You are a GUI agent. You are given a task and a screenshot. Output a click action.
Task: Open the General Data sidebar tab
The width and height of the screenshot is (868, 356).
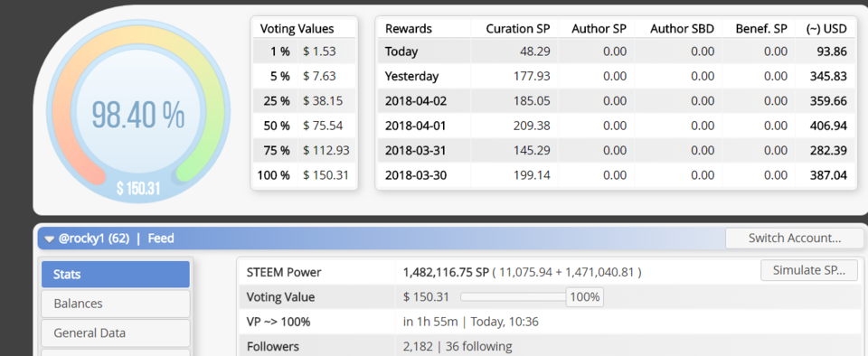point(116,333)
